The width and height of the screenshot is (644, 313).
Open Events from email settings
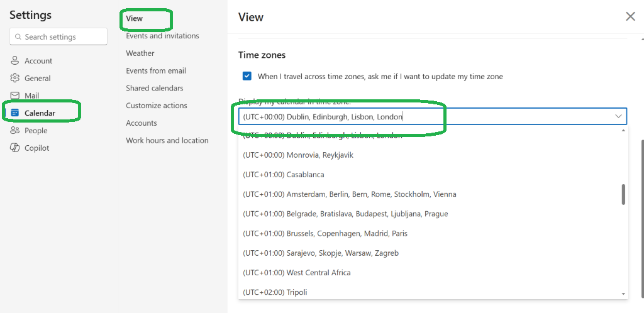coord(156,71)
